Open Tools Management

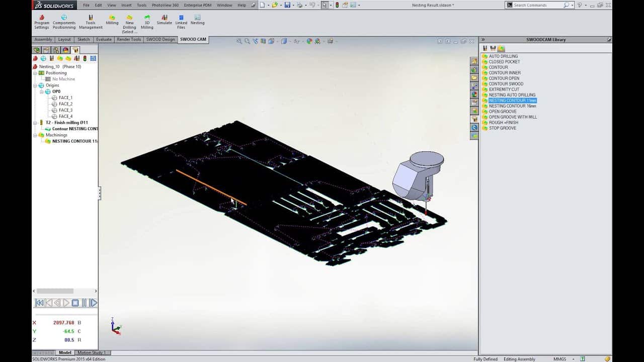(91, 22)
